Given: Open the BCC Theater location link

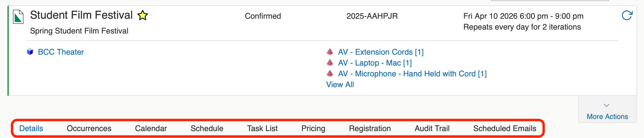Looking at the screenshot, I should [x=61, y=52].
